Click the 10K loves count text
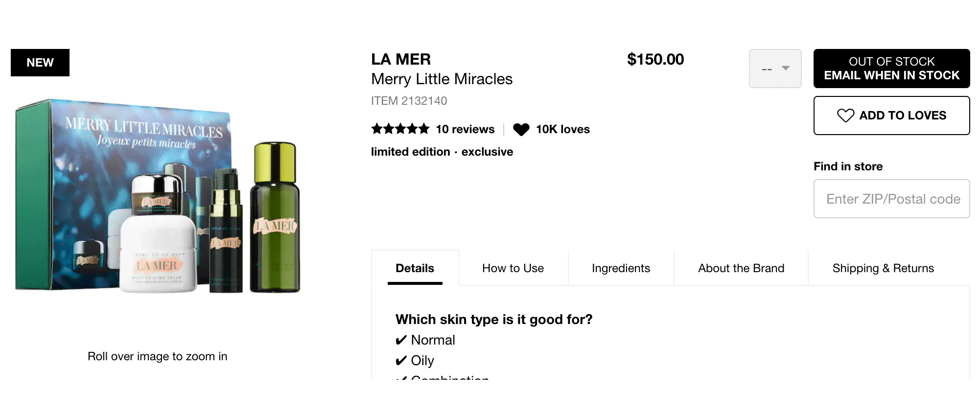Viewport: 980px width, 418px height. [x=562, y=129]
